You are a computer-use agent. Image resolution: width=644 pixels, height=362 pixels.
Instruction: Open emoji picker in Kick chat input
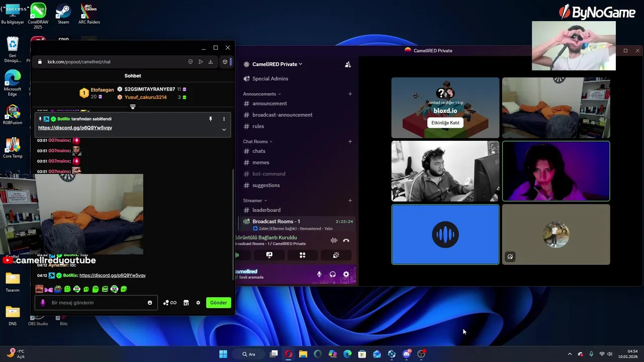click(x=150, y=303)
